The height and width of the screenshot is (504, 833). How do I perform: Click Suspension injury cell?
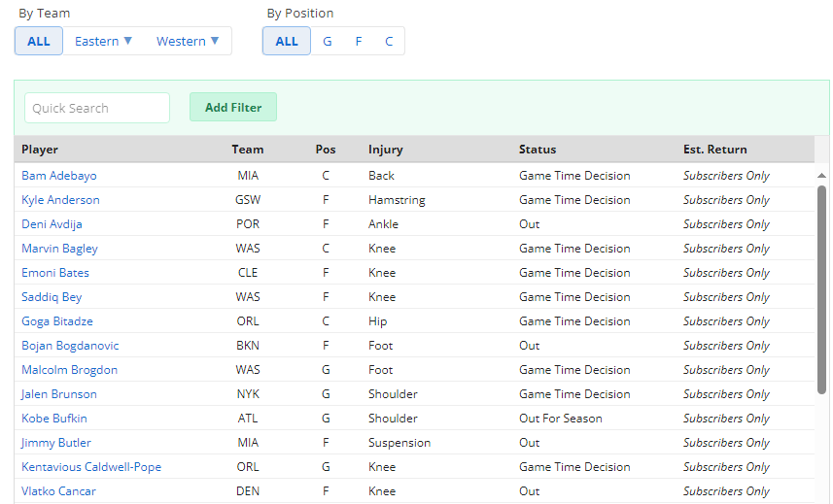tap(399, 443)
